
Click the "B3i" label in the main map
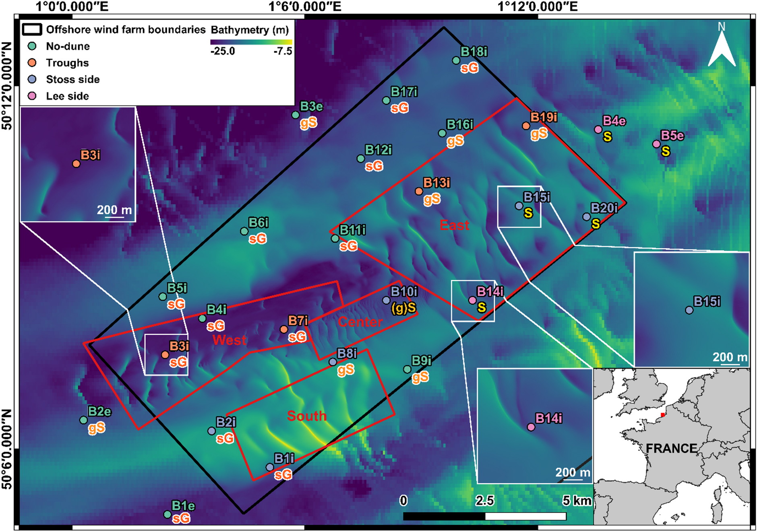pyautogui.click(x=179, y=346)
